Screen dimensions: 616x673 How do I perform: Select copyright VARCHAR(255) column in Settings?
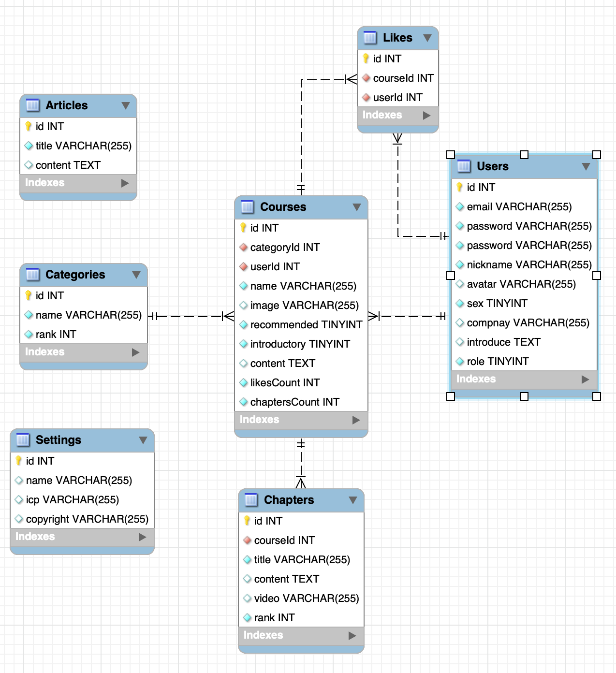point(87,519)
